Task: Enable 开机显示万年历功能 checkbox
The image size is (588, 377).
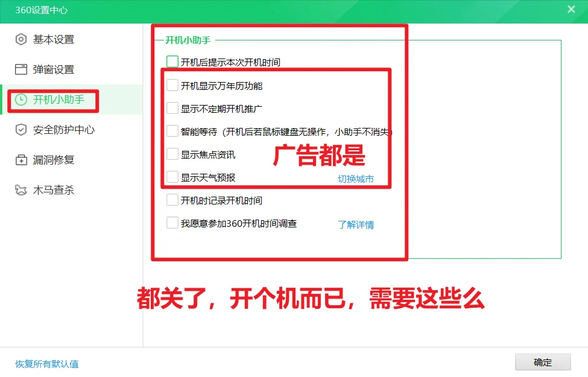Action: pyautogui.click(x=172, y=85)
